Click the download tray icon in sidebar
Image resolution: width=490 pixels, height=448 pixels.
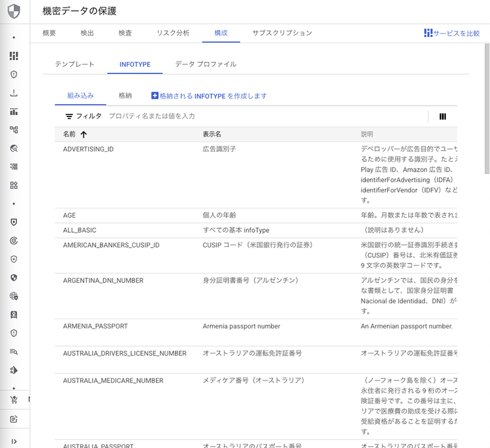(x=13, y=93)
